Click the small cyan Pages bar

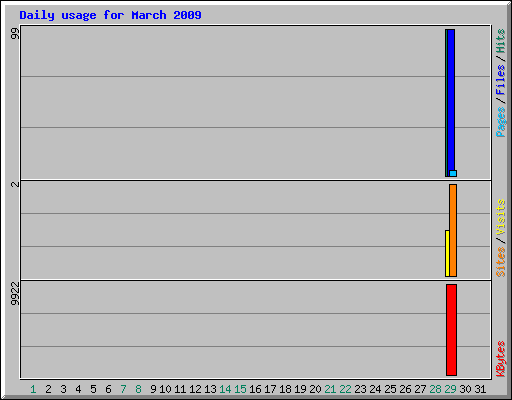[x=453, y=173]
